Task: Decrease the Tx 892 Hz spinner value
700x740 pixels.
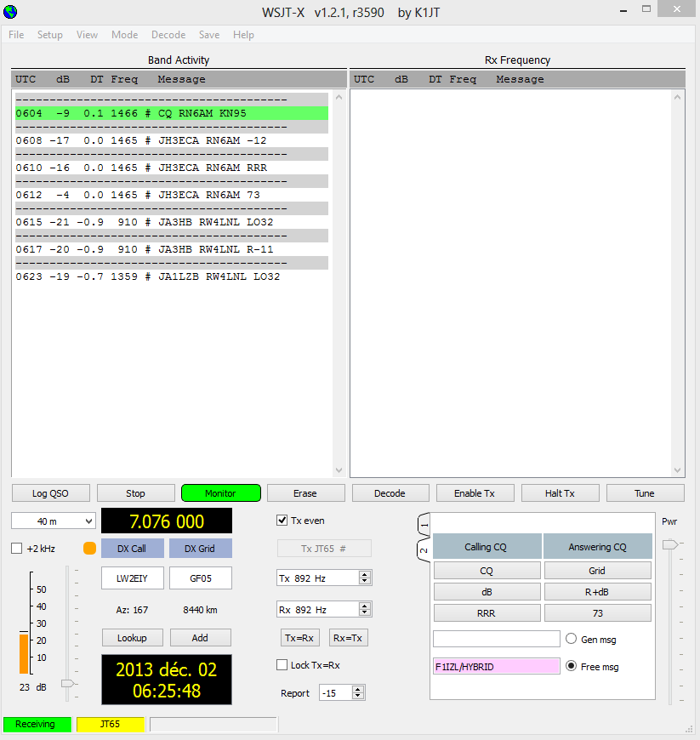Action: pos(364,582)
